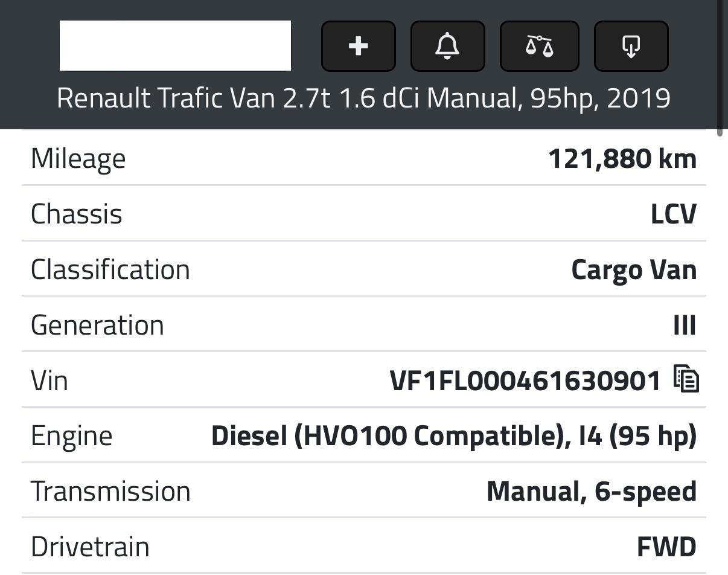This screenshot has height=575, width=728.
Task: Select the engine value Diesel HVO100 Compatible
Action: tap(454, 436)
